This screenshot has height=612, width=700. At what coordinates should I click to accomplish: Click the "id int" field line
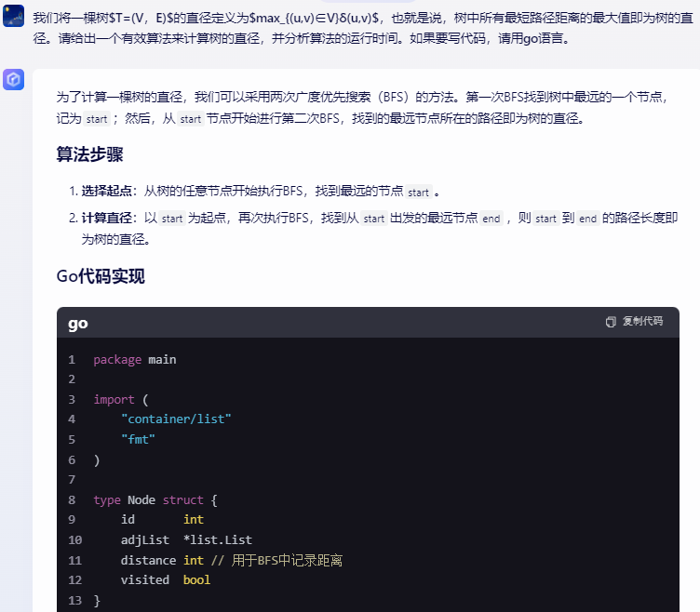point(163,520)
